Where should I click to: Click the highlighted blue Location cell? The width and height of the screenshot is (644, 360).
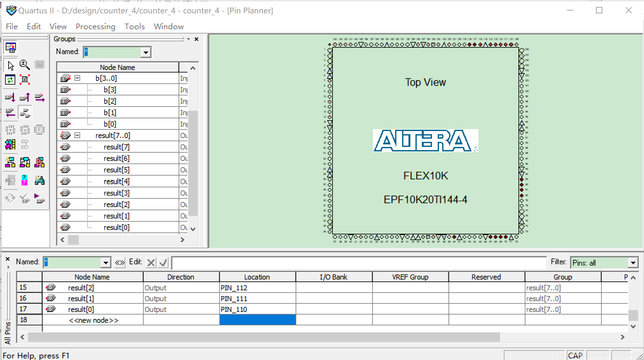pos(257,320)
